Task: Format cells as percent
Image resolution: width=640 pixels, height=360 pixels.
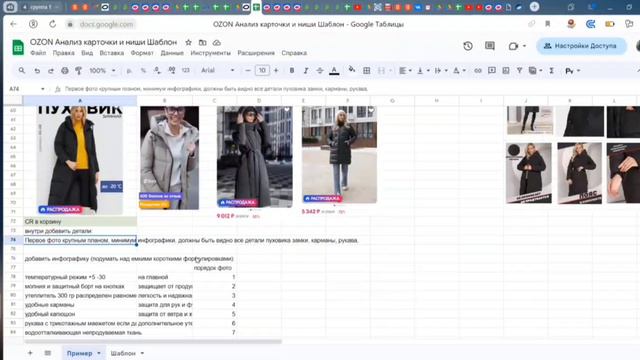Action: pos(143,71)
